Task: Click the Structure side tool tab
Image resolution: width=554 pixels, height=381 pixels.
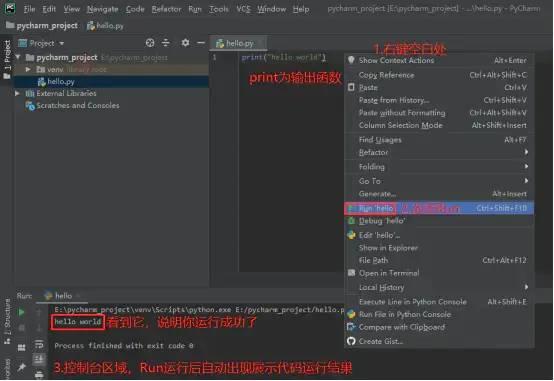Action: [x=7, y=321]
